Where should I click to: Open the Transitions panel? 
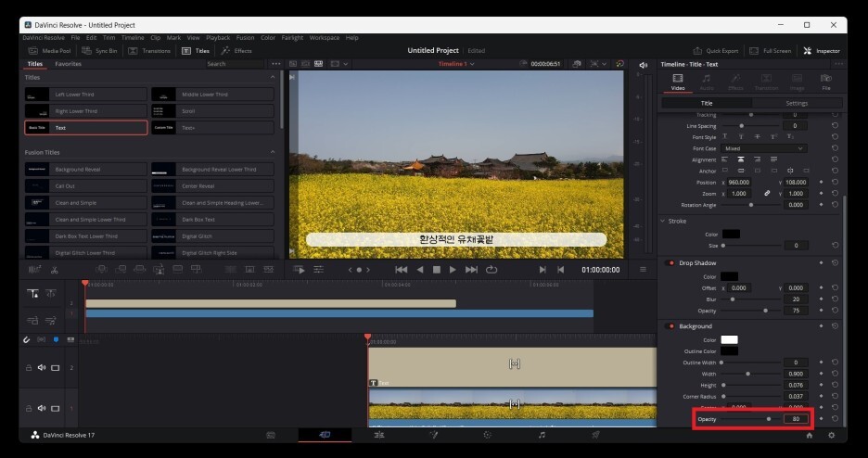tap(149, 51)
